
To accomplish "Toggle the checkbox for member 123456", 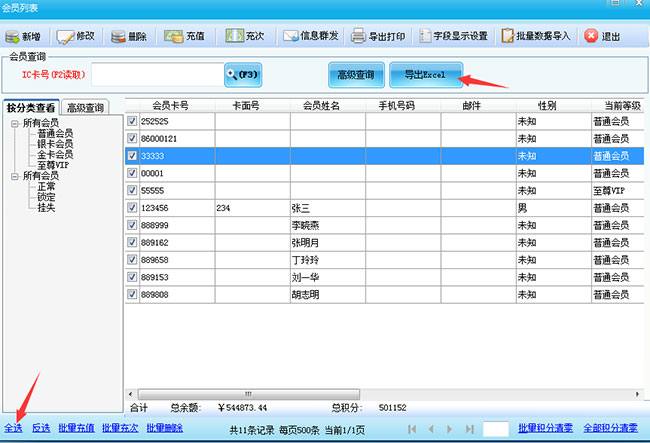I will pos(133,208).
